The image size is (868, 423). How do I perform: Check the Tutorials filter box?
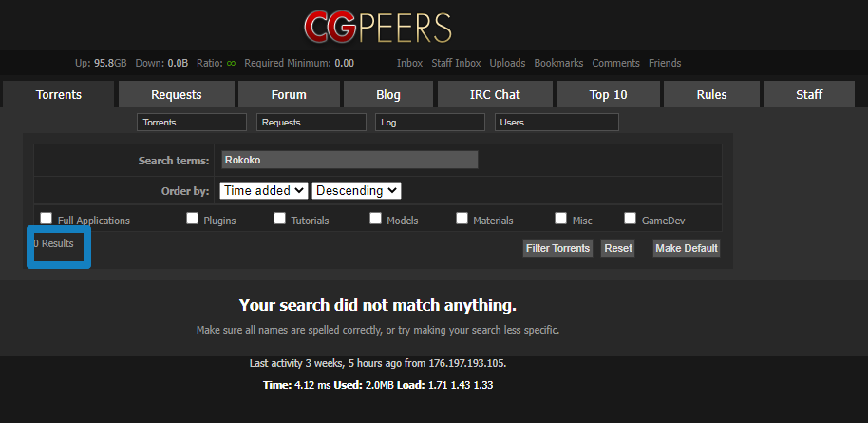[279, 218]
